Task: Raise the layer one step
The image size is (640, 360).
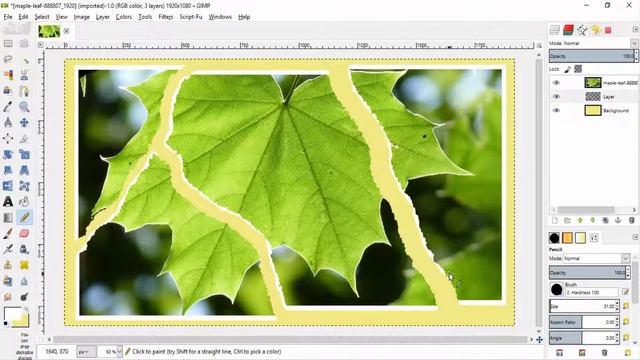Action: click(580, 220)
